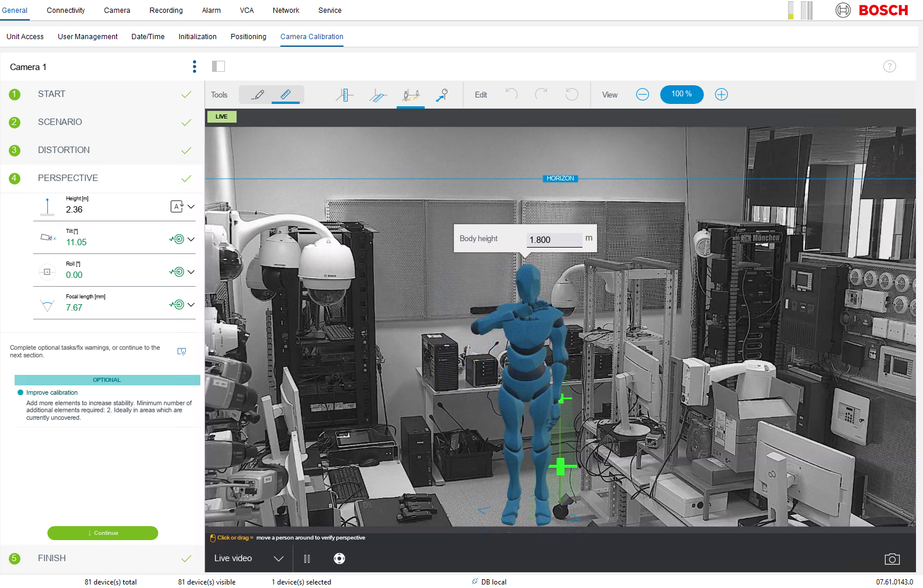Viewport: 923px width, 588px height.
Task: Toggle the side panel layout icon
Action: [x=218, y=67]
